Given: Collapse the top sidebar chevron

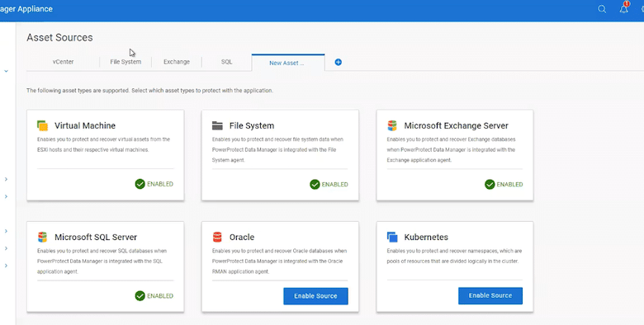Looking at the screenshot, I should [x=6, y=72].
